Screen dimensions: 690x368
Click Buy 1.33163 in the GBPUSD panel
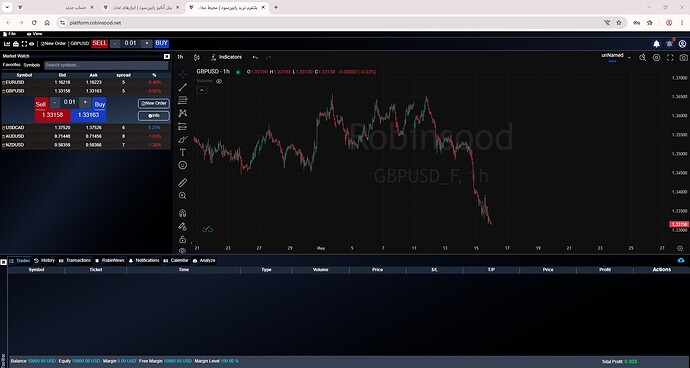88,115
